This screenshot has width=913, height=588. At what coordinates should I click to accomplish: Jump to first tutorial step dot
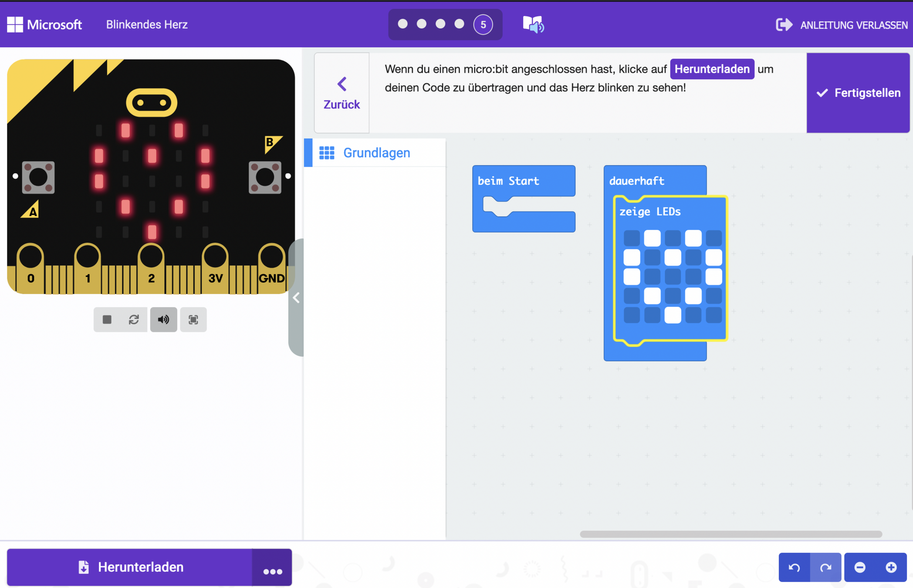click(402, 24)
